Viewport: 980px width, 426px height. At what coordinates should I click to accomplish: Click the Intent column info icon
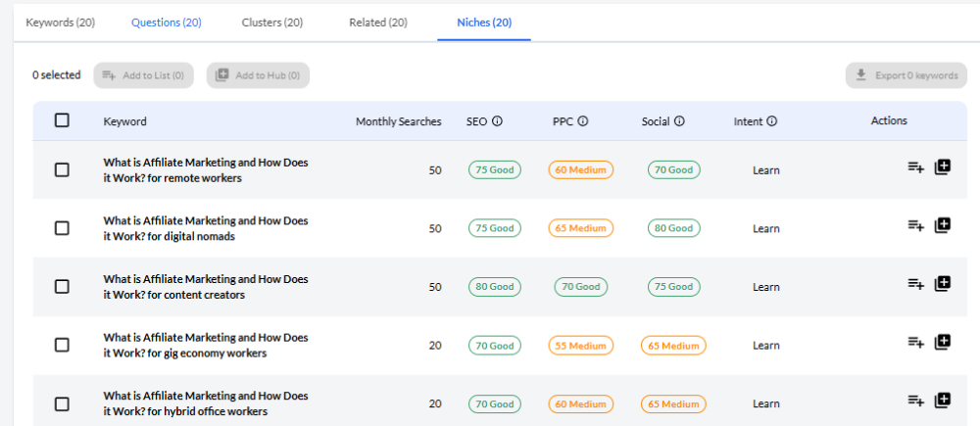coord(771,122)
